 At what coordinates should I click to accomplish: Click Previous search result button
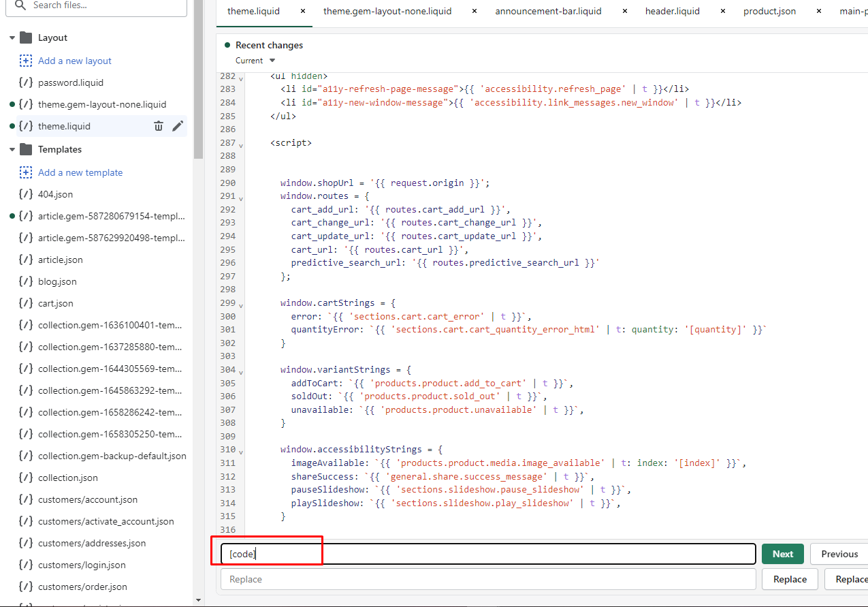point(839,554)
